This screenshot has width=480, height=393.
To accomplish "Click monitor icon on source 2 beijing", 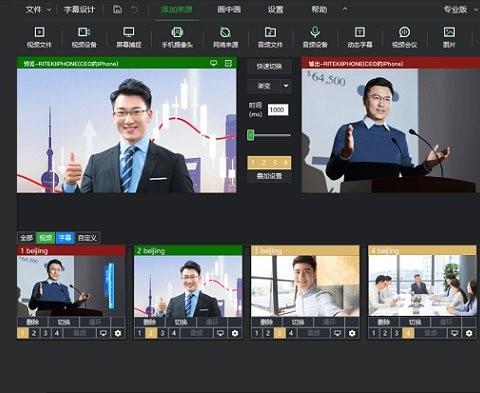I will (x=220, y=333).
